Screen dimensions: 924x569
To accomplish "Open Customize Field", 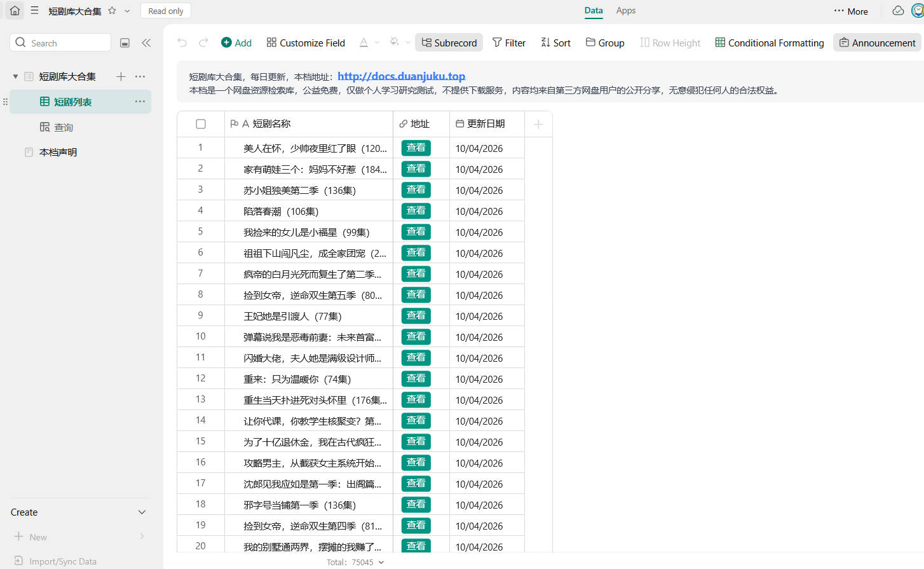I will (306, 43).
